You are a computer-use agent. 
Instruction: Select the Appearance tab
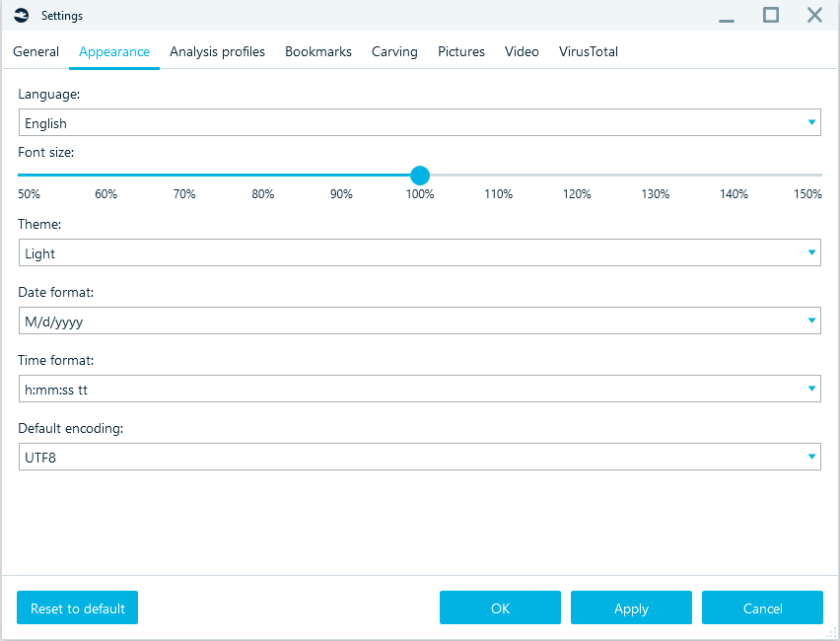click(x=114, y=51)
